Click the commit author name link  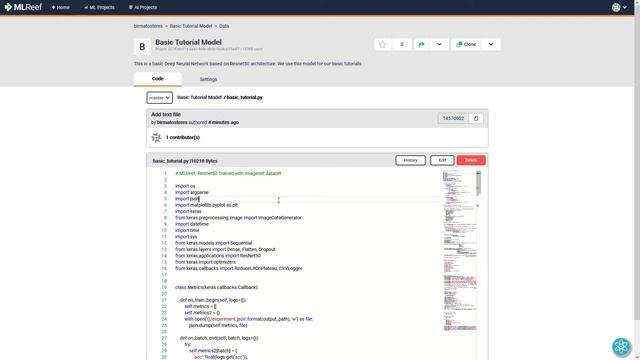coord(172,122)
